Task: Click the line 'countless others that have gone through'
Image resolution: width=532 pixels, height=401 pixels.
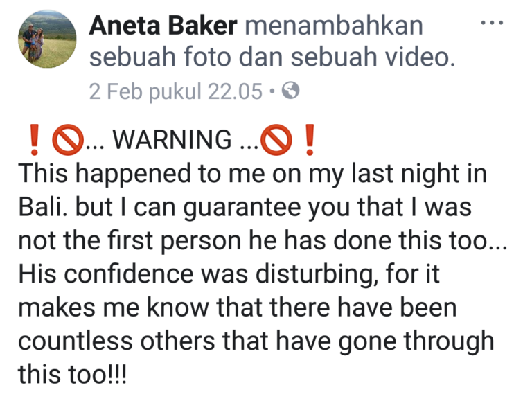Action: [x=256, y=342]
